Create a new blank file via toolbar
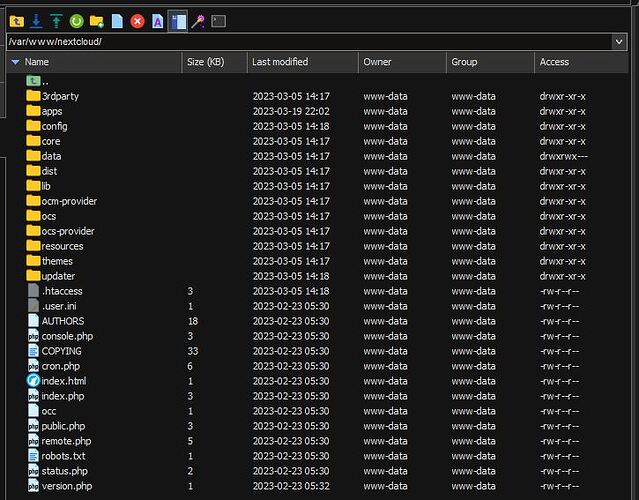Screen dimensions: 639x500 click(117, 21)
